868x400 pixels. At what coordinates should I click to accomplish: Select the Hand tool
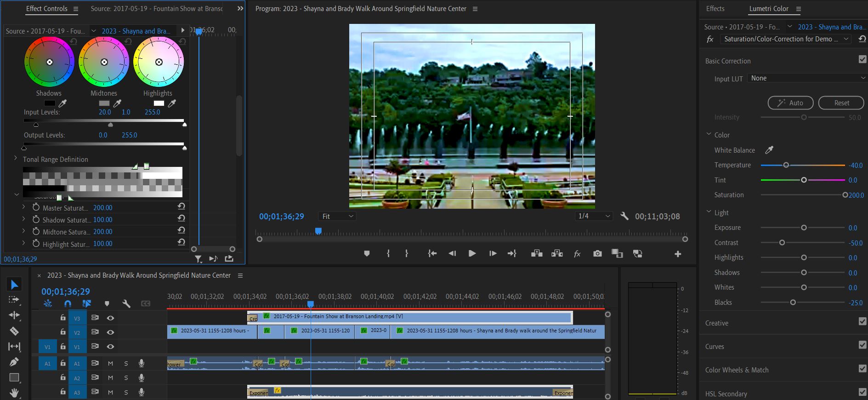click(14, 393)
